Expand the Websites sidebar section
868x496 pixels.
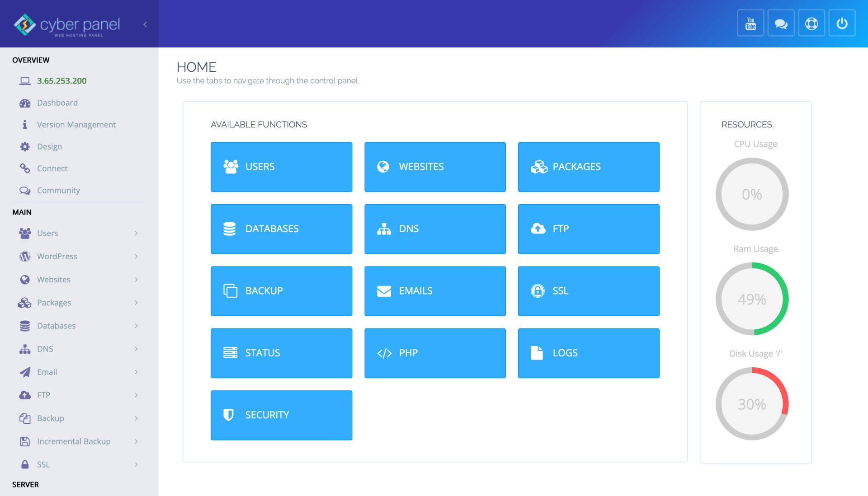point(77,279)
